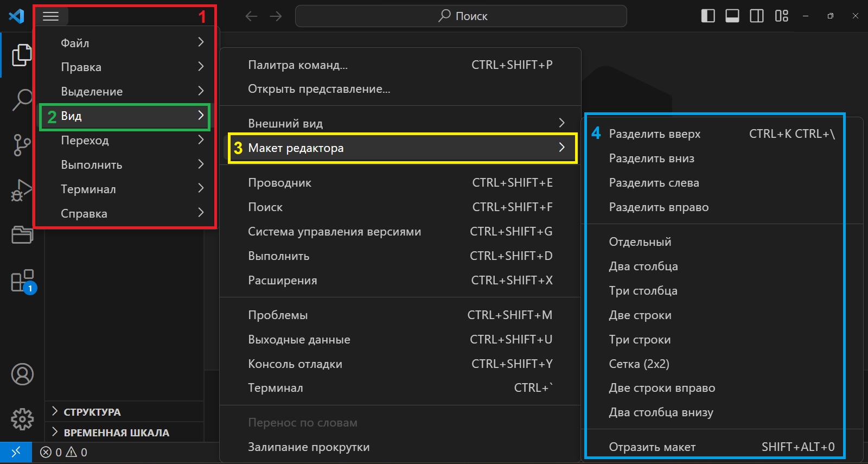Open the Search view in the activity bar

[22, 100]
